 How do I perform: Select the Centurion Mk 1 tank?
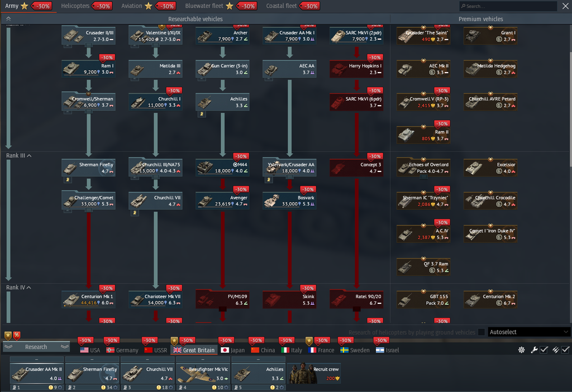point(89,299)
